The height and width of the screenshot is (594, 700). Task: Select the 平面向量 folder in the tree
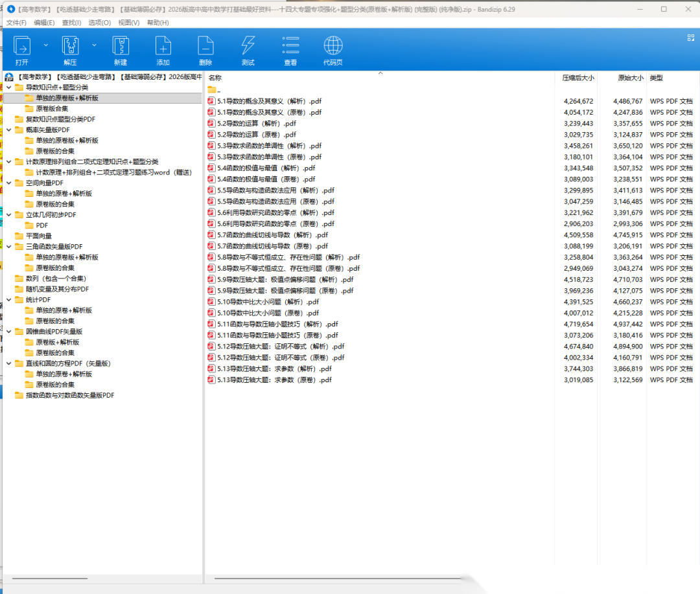coord(38,236)
